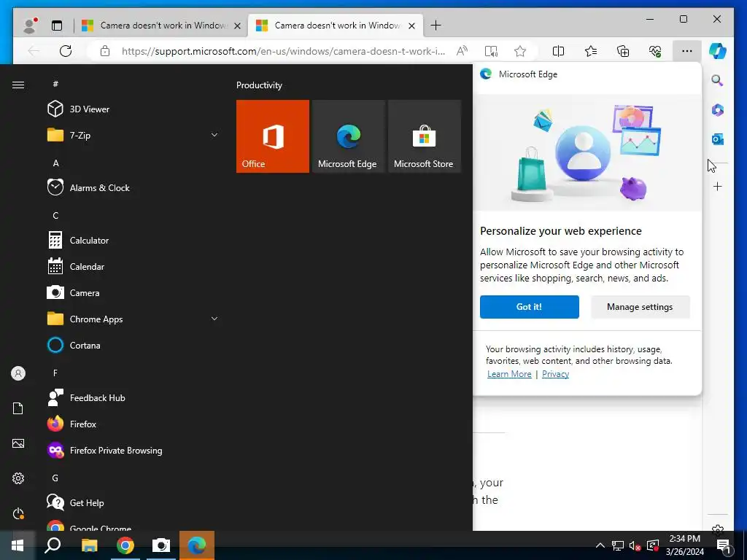Viewport: 747px width, 560px height.
Task: Open Google Chrome from taskbar
Action: tap(125, 545)
